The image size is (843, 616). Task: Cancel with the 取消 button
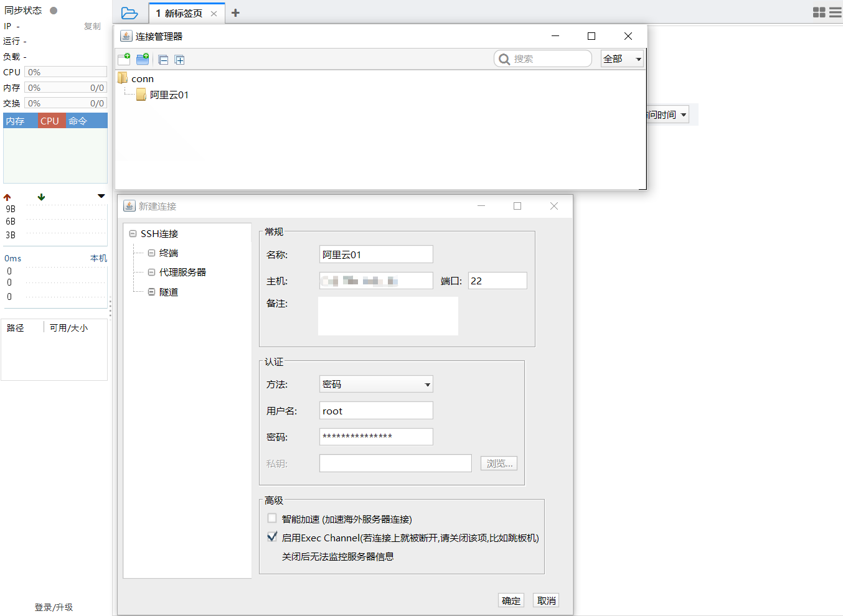point(547,600)
